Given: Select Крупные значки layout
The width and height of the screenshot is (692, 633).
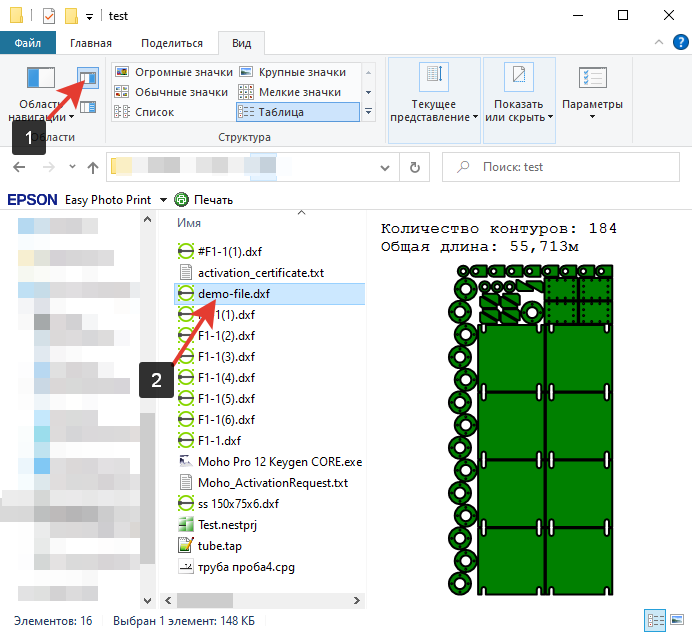Looking at the screenshot, I should pyautogui.click(x=293, y=72).
